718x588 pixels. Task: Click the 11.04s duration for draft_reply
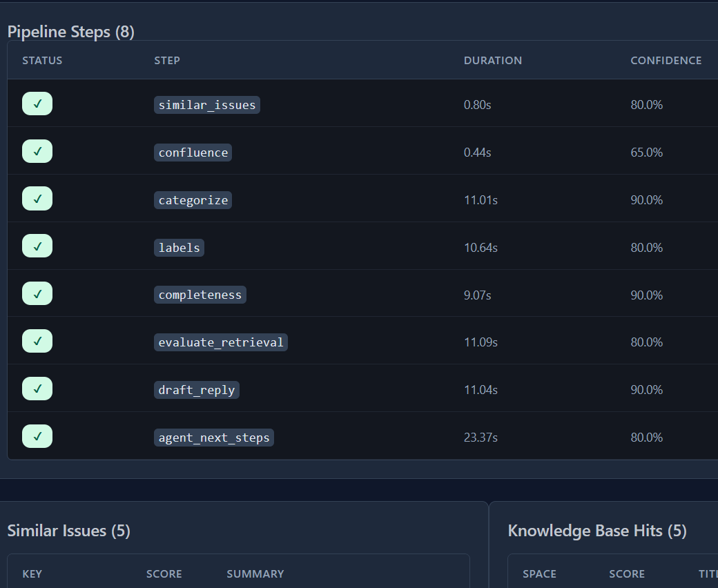(x=481, y=390)
